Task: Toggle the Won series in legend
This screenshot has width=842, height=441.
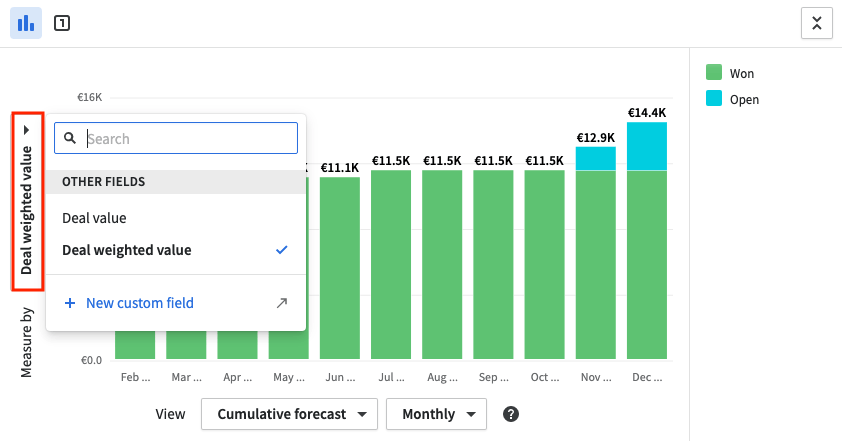Action: tap(742, 73)
